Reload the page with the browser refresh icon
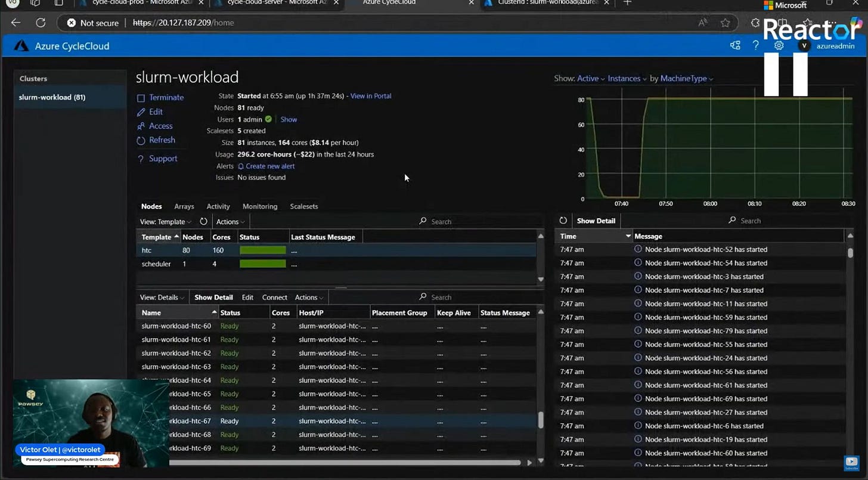Screen dimensions: 868x480 41,23
